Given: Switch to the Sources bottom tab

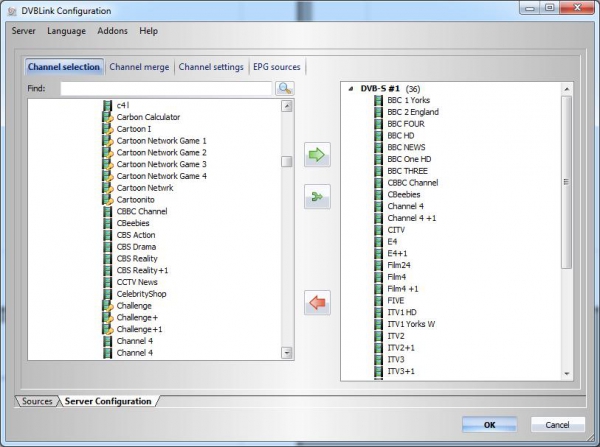Looking at the screenshot, I should [37, 401].
